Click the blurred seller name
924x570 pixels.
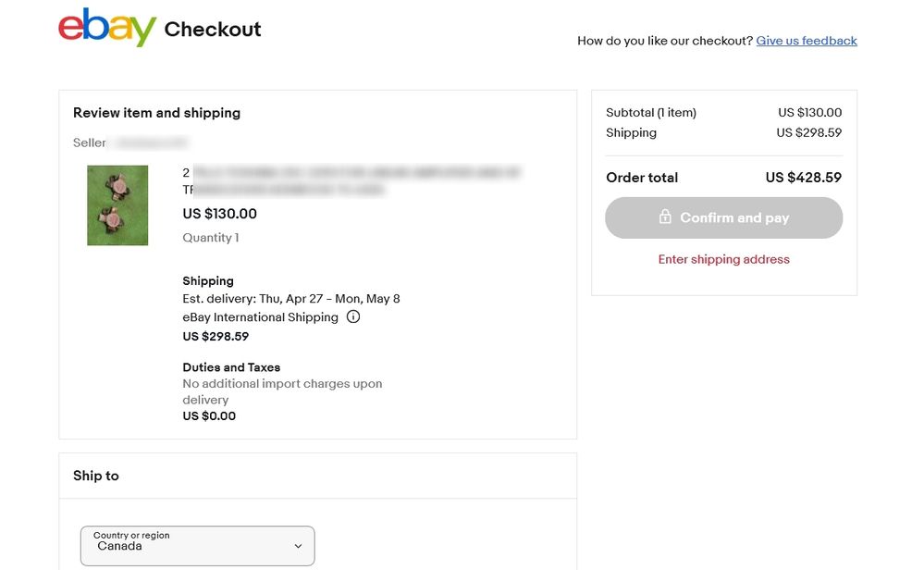tap(148, 143)
